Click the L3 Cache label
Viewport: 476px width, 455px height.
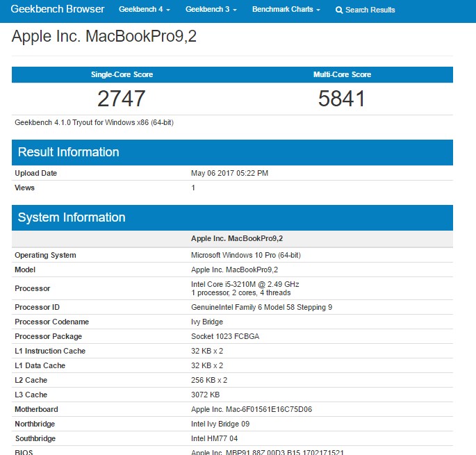[31, 395]
